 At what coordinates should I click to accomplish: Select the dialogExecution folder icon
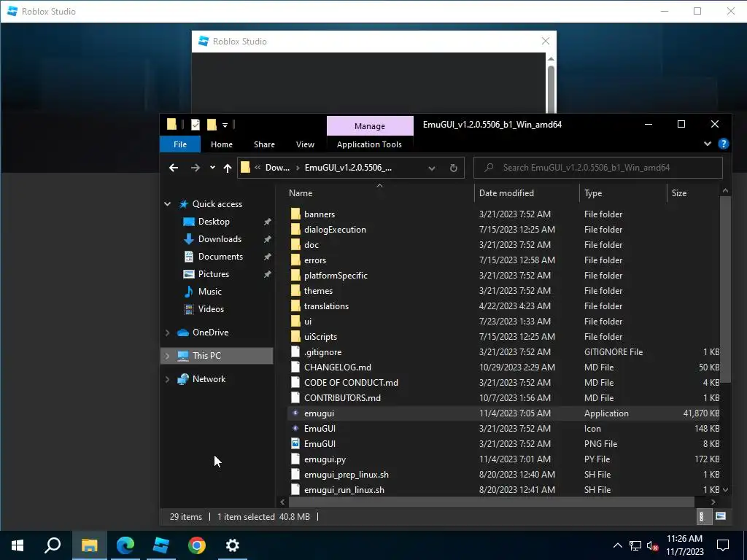click(x=295, y=230)
